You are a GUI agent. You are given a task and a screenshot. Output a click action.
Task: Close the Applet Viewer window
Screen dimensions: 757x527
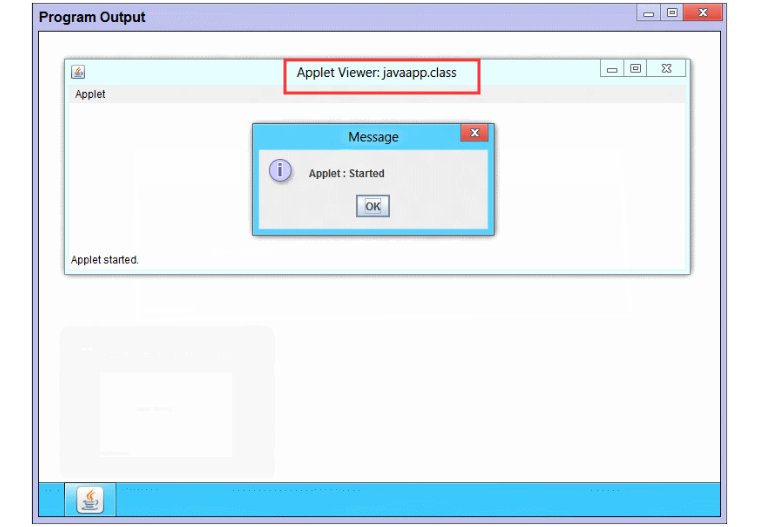point(666,69)
